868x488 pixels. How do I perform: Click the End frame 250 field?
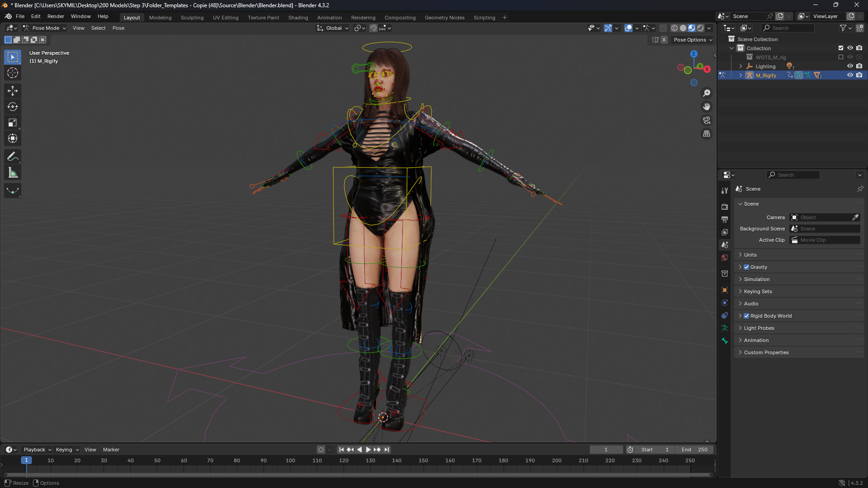(x=695, y=450)
